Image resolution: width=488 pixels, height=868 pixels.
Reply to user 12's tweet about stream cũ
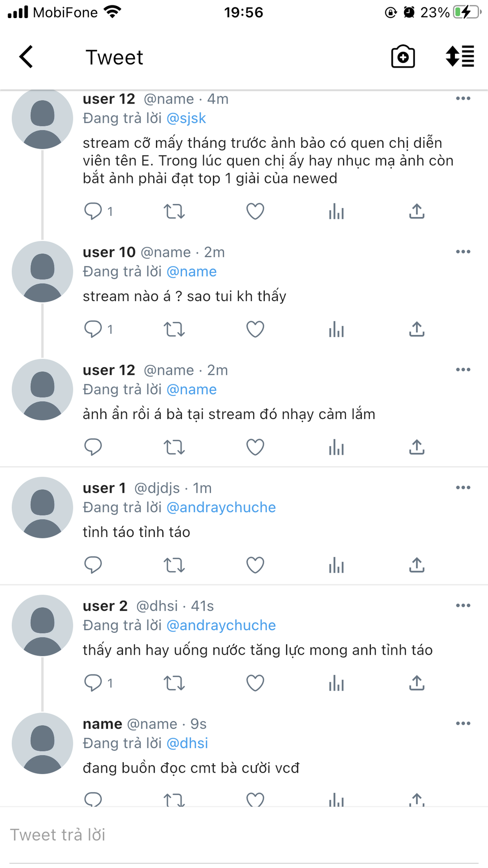[94, 211]
